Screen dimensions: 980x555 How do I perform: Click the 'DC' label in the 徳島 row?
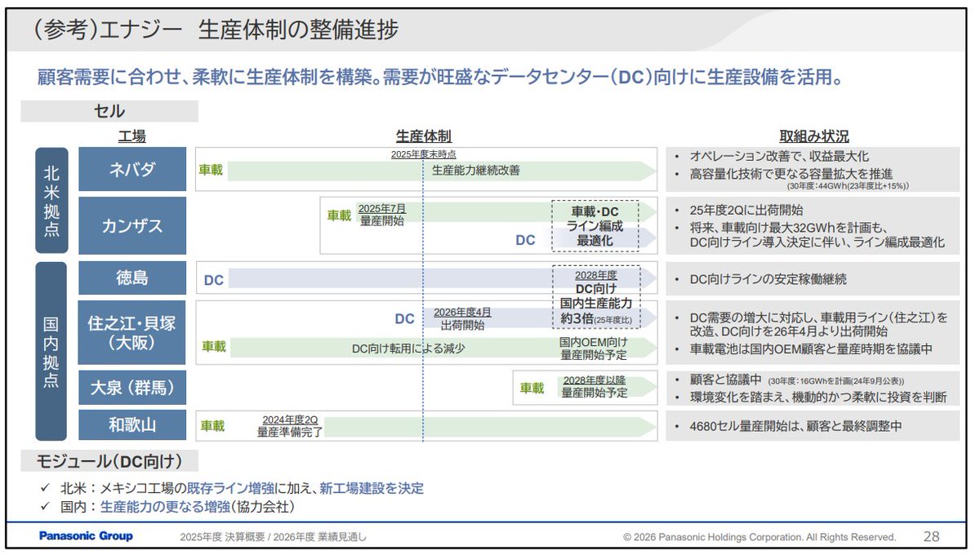213,280
